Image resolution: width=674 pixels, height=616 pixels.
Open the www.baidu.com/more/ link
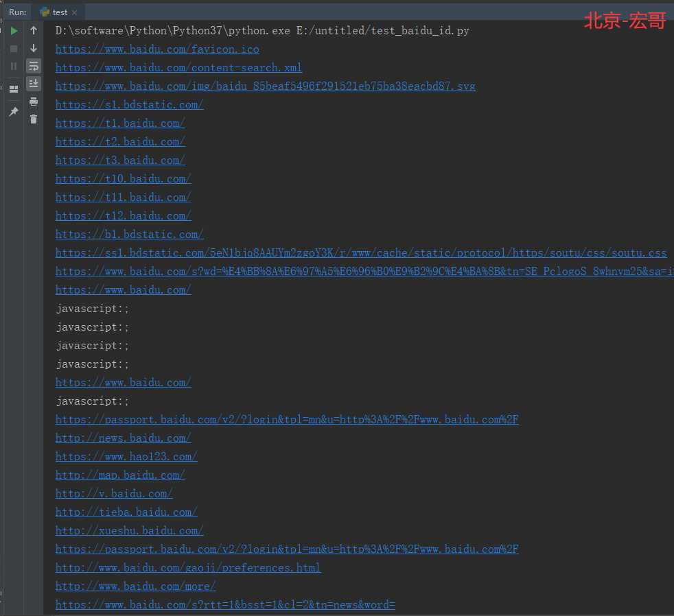click(136, 587)
